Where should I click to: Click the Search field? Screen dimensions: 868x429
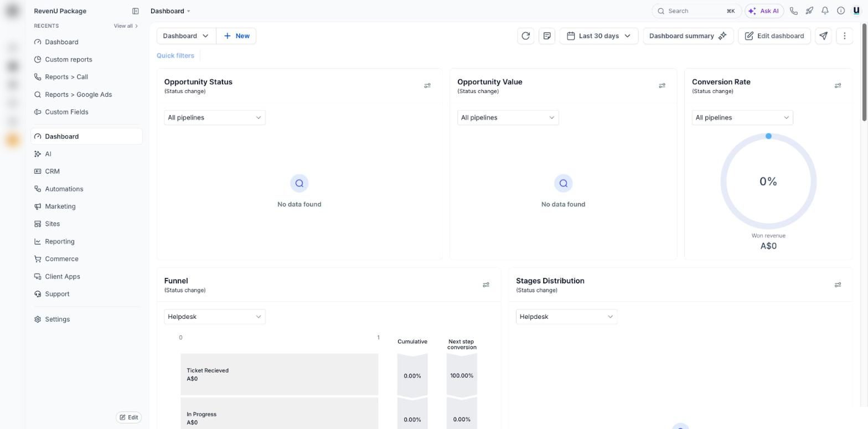point(696,11)
